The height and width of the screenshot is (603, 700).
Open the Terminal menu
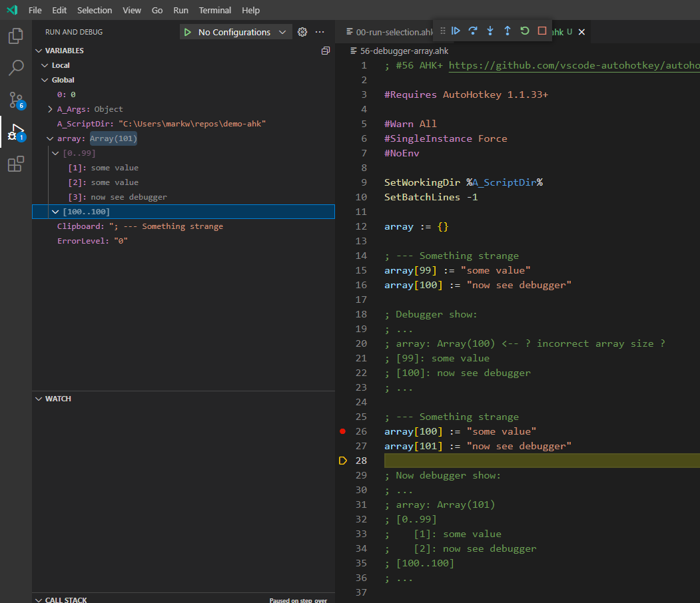tap(214, 11)
